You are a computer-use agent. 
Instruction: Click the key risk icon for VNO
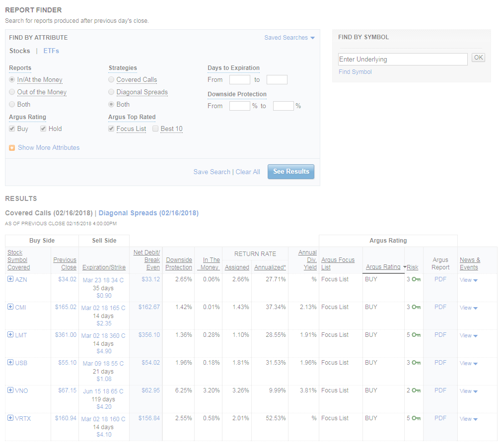(416, 390)
